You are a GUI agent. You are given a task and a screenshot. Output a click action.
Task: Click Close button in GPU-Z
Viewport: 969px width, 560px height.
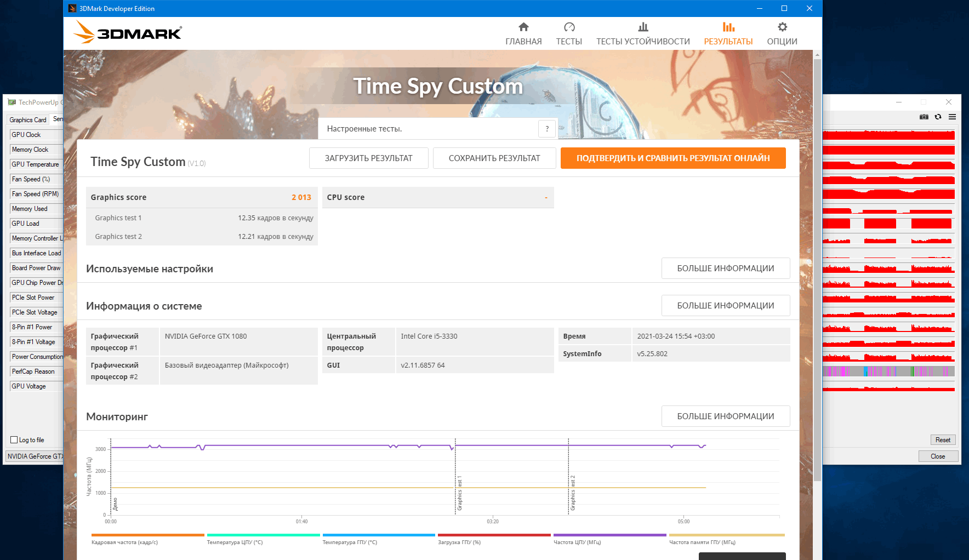938,456
